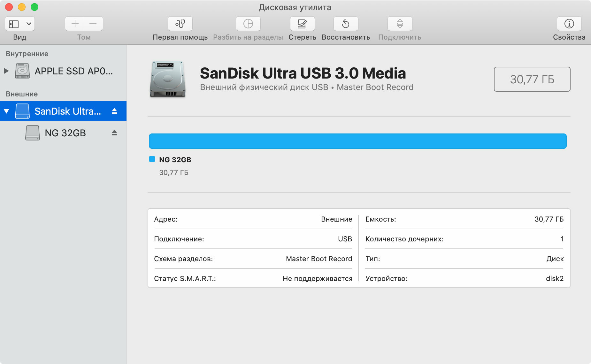The height and width of the screenshot is (364, 591).
Task: Click the Не поддерживается S.M.A.R.T. value
Action: tap(318, 278)
